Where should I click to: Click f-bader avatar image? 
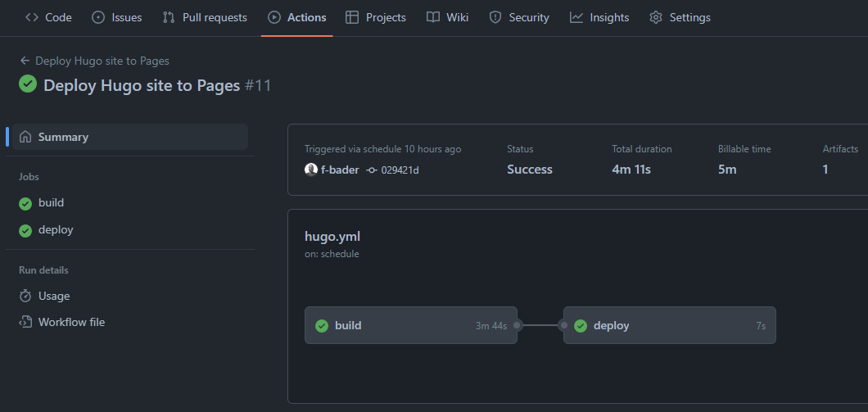coord(311,170)
